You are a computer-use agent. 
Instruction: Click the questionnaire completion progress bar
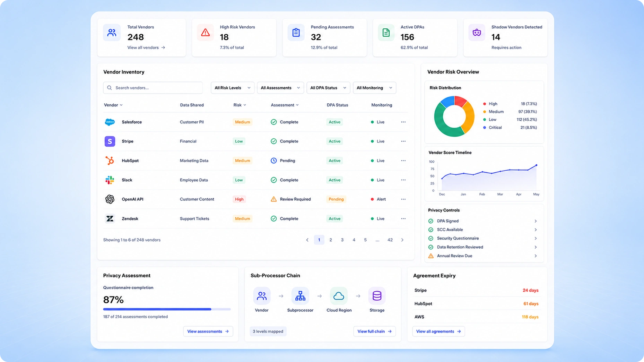167,309
